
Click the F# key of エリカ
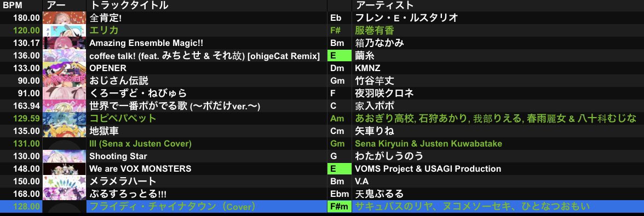click(x=336, y=30)
